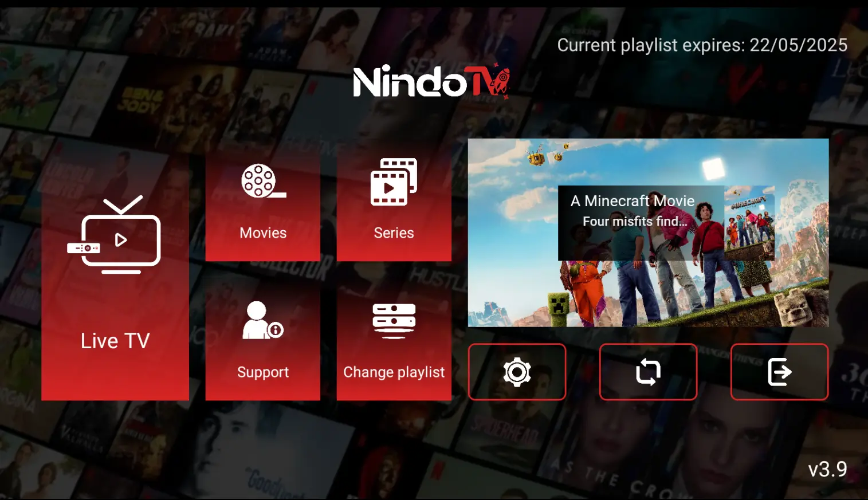Screen dimensions: 868x500
Task: Click the NindoTV logo
Action: click(x=431, y=81)
